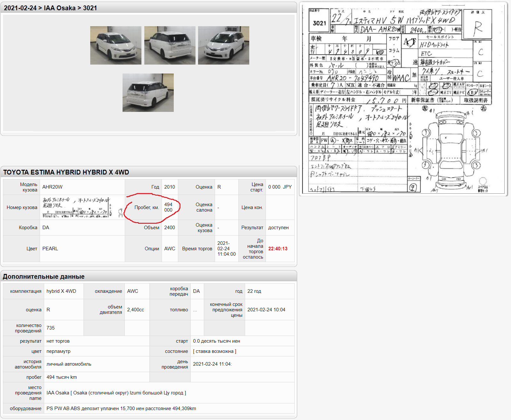Select cooling value 'AWC' in additional data
The image size is (511, 420).
(133, 291)
